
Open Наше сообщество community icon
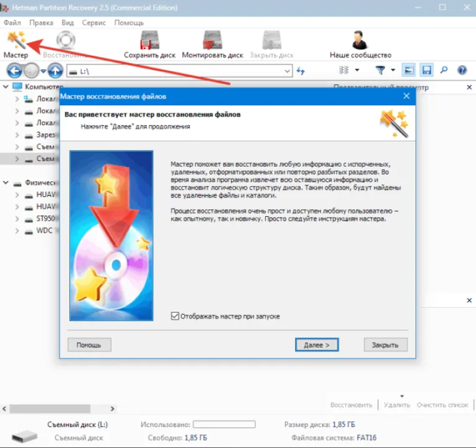tap(359, 40)
